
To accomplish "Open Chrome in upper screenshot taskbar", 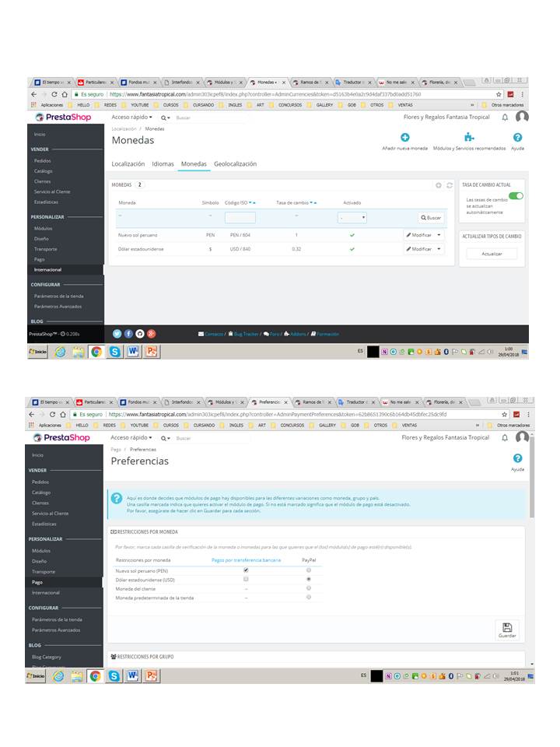I will [96, 352].
